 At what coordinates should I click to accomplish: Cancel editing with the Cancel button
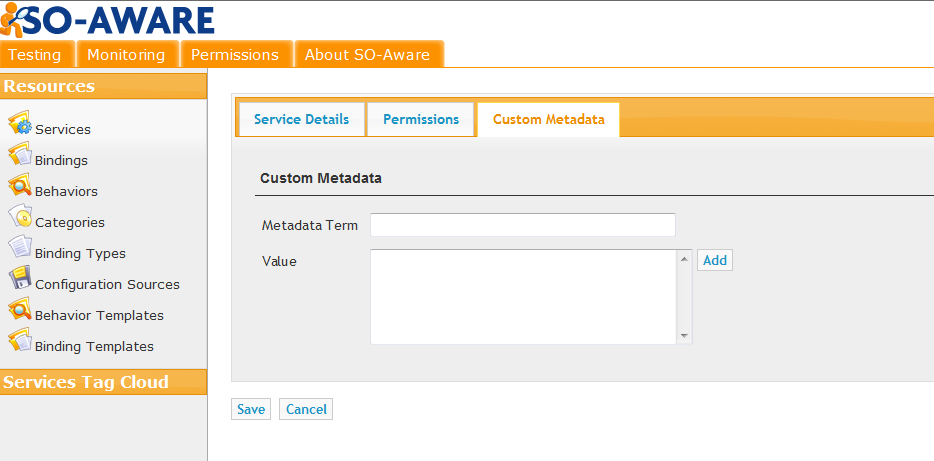pos(306,409)
